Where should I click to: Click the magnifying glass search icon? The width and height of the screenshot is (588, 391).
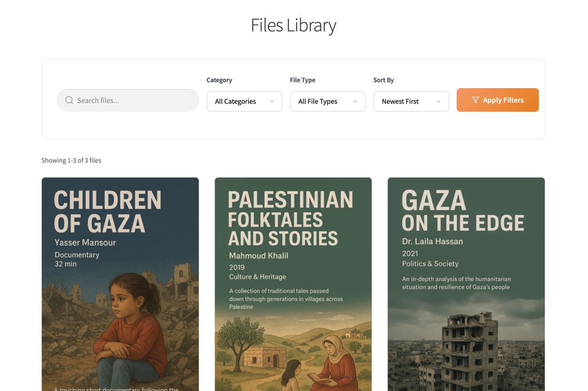click(x=69, y=100)
